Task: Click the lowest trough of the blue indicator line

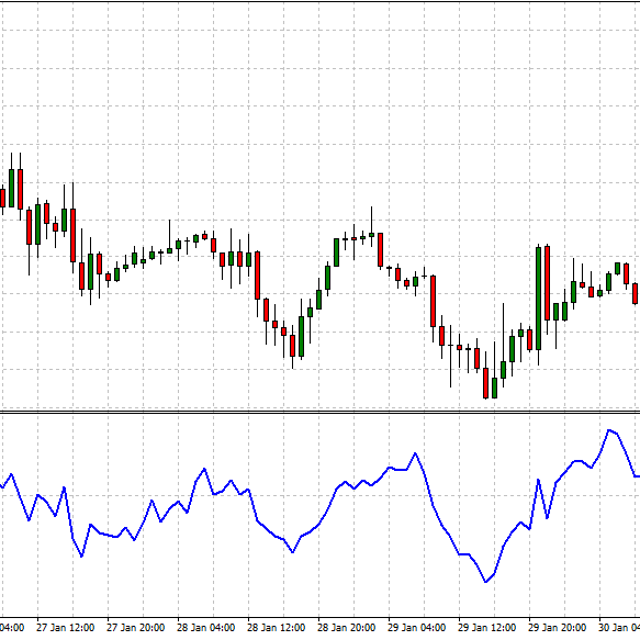Action: 487,581
